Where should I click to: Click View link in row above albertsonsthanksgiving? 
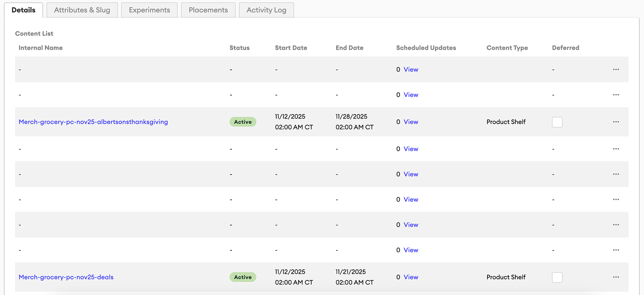(x=411, y=95)
